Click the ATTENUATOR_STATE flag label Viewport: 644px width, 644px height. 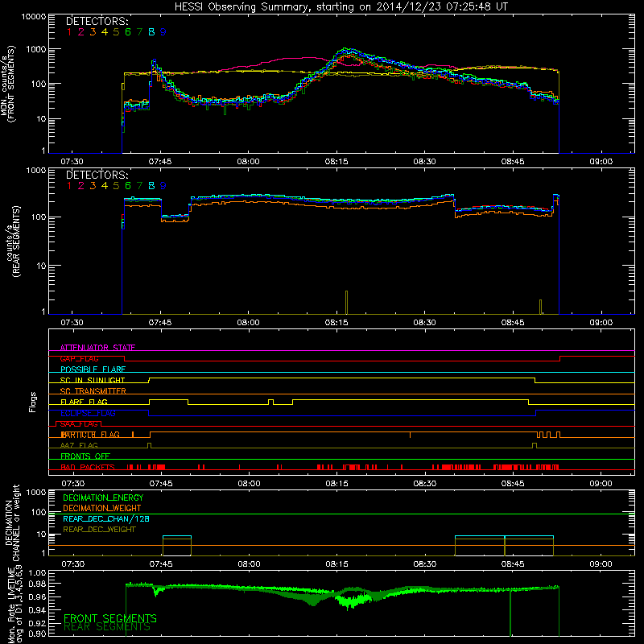(97, 348)
